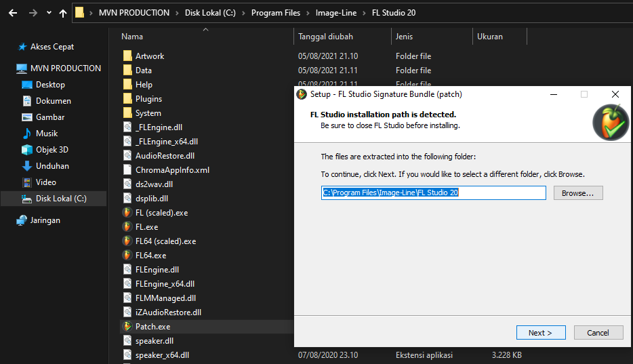Select MVN PRODUCTION breadcrumb in address bar

(x=134, y=13)
